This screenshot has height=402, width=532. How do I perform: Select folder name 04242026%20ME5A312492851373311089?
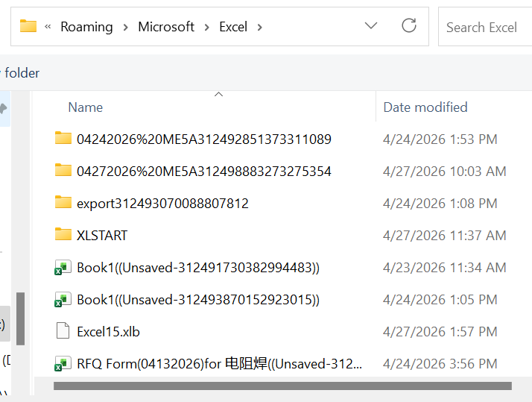(204, 139)
